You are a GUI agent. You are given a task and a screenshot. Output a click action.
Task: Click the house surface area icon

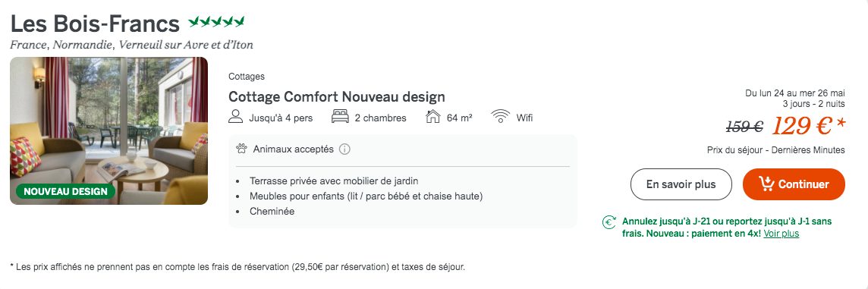coord(432,118)
